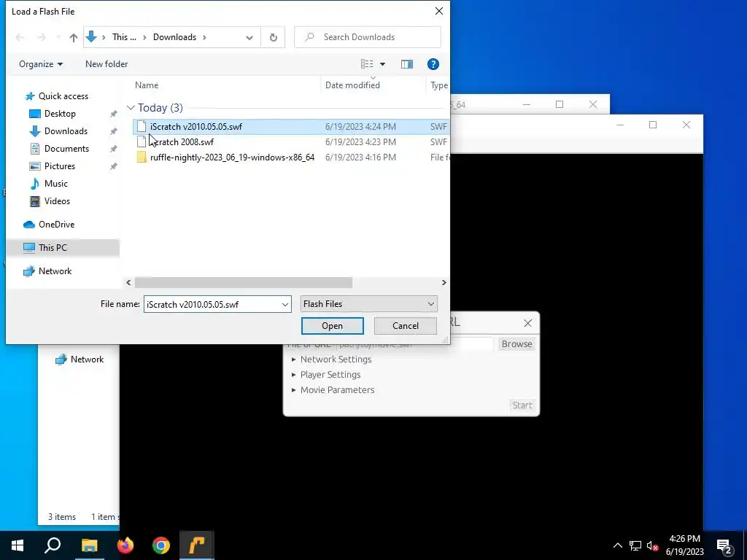Open Desktop in navigation pane

[60, 114]
